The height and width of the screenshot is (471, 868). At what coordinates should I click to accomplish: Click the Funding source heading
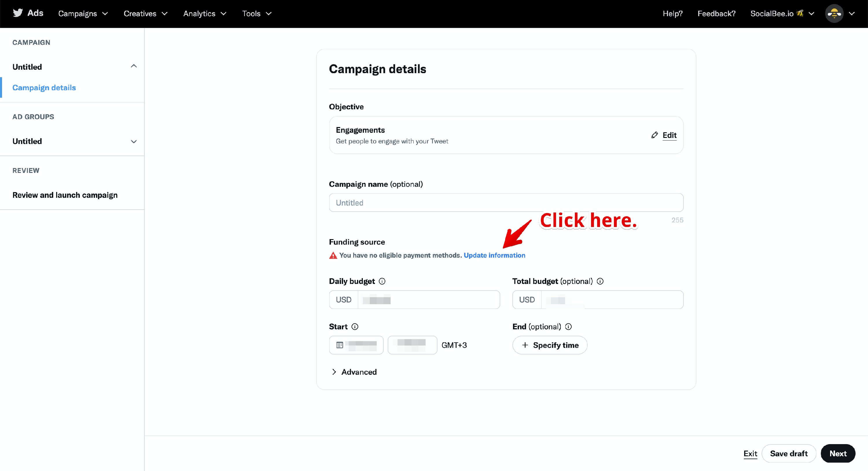click(x=357, y=242)
